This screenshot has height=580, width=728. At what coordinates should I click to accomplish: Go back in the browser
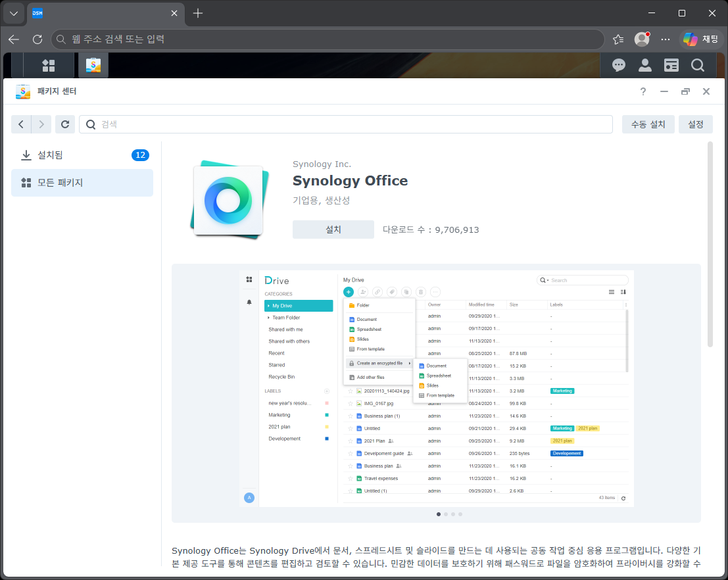pyautogui.click(x=14, y=39)
